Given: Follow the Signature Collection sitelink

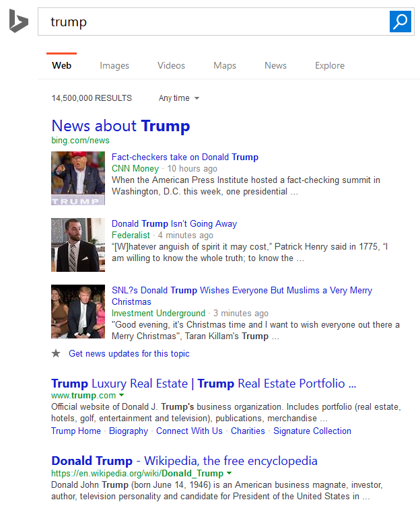Looking at the screenshot, I should [312, 431].
